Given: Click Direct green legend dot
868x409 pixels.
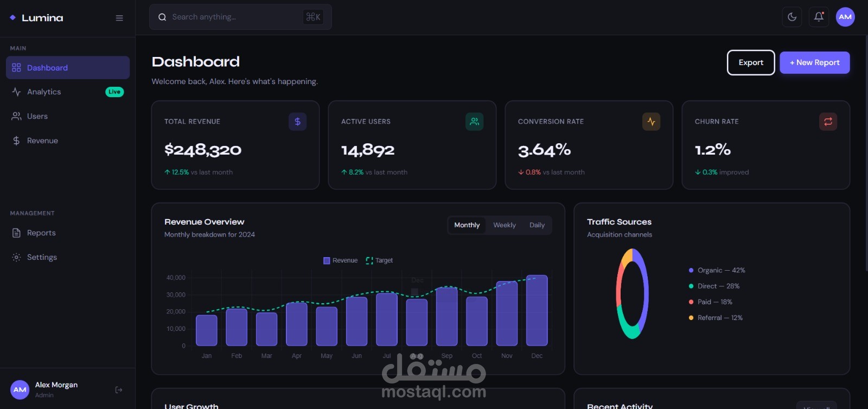Looking at the screenshot, I should (691, 286).
